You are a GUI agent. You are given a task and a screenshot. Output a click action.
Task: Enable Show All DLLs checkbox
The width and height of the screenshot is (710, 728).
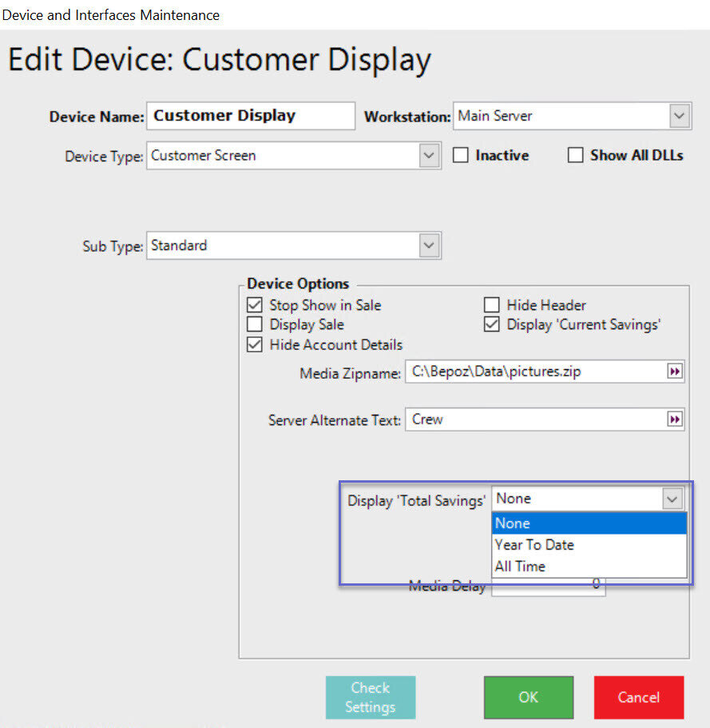click(x=575, y=156)
